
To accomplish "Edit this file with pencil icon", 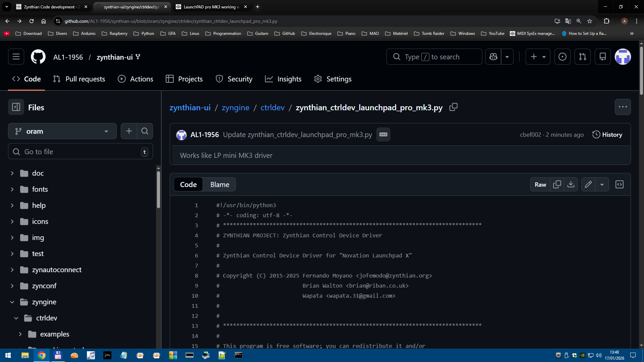I will [588, 184].
